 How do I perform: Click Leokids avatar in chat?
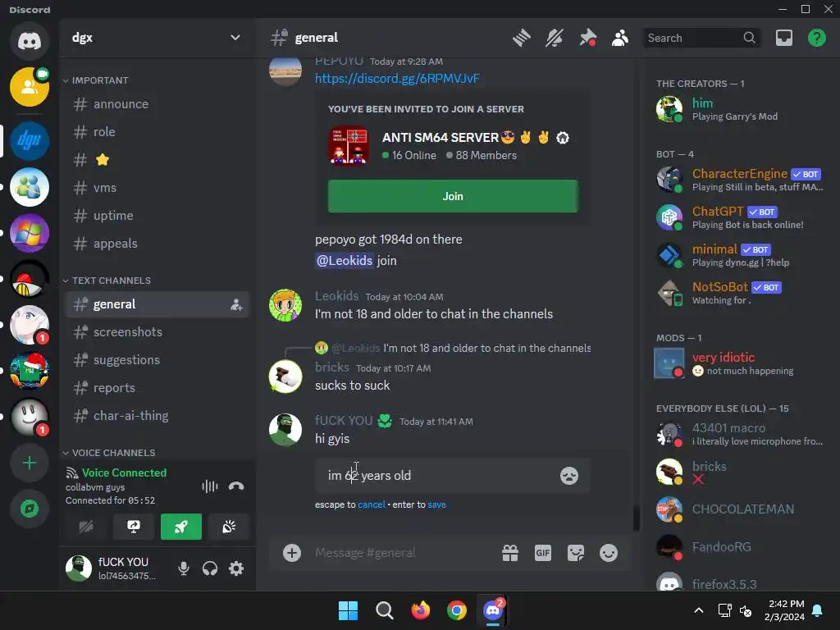(x=285, y=305)
